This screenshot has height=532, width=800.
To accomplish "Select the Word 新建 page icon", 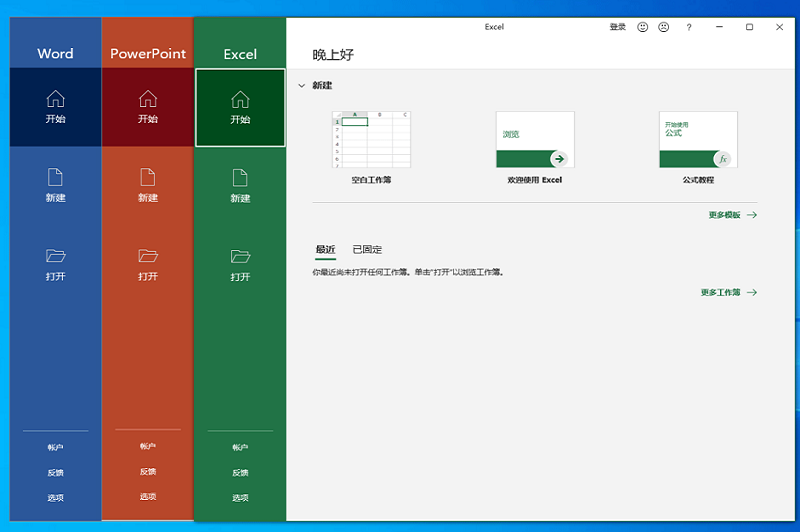I will 56,177.
